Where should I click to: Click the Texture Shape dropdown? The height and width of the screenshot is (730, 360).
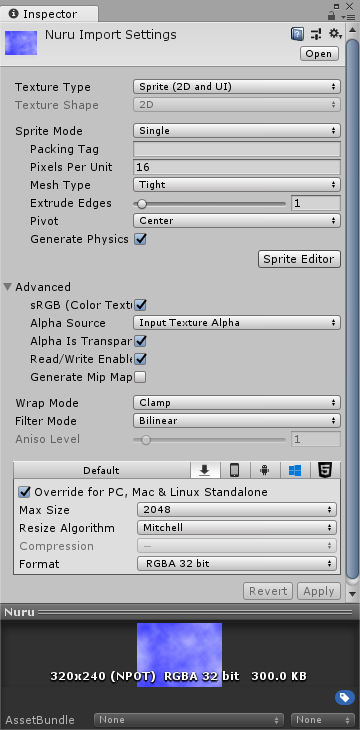point(237,105)
